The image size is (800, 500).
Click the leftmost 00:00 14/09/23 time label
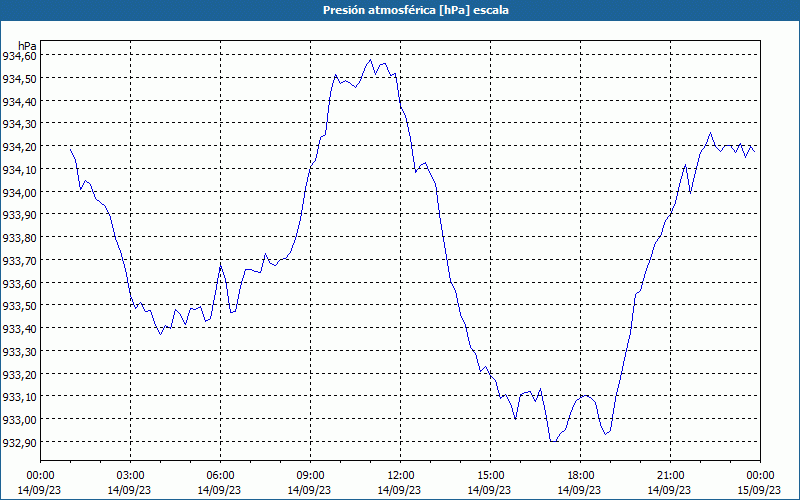pyautogui.click(x=40, y=482)
